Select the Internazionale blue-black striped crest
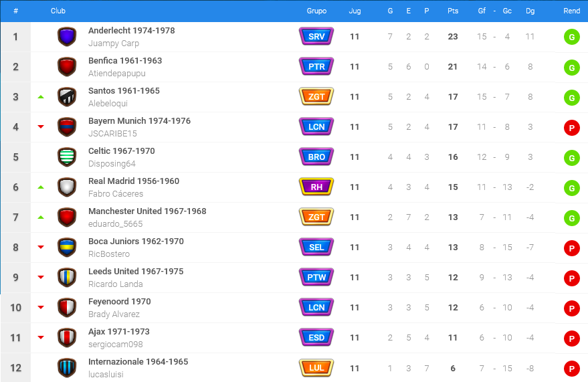Screen dimensions: 588x382 (67, 368)
